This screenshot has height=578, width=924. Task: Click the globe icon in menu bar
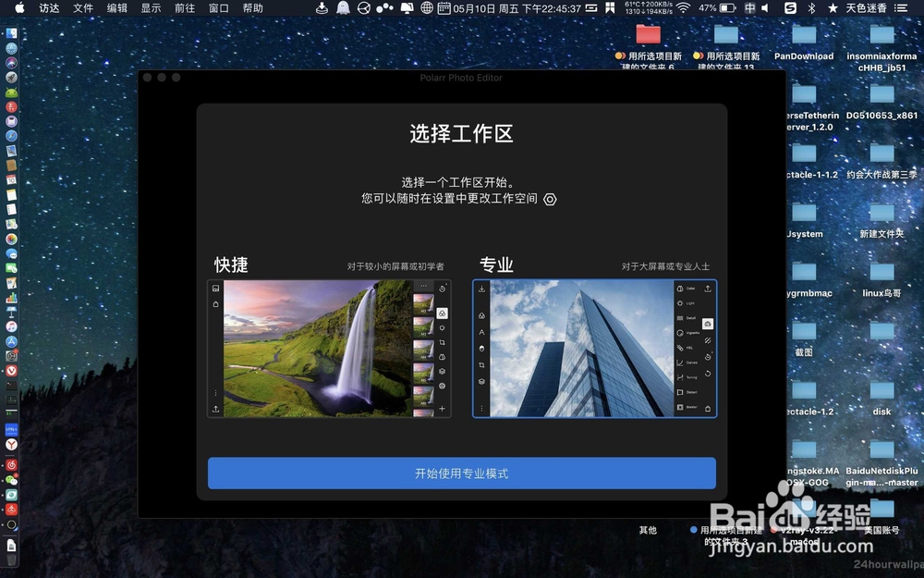[427, 7]
